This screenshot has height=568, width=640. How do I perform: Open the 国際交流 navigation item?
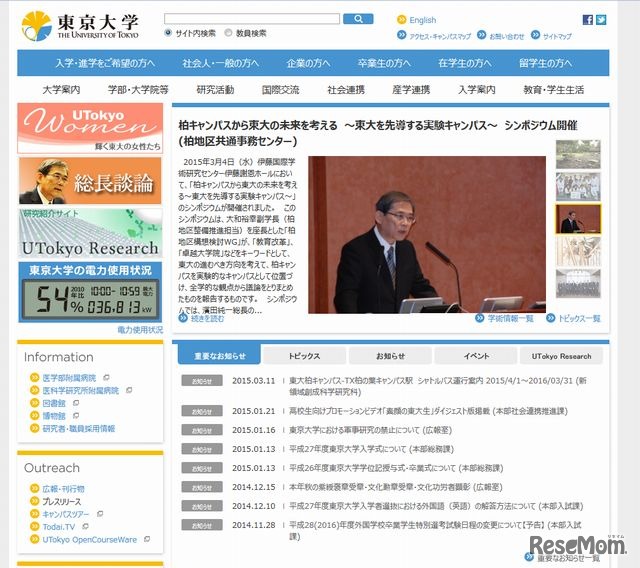280,89
